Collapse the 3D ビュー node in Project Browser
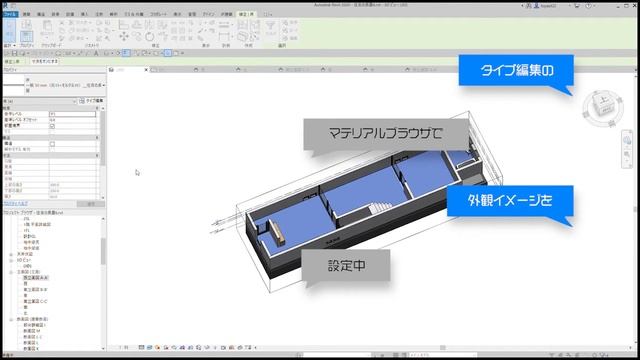Screen dimensions: 640x360 (11, 260)
